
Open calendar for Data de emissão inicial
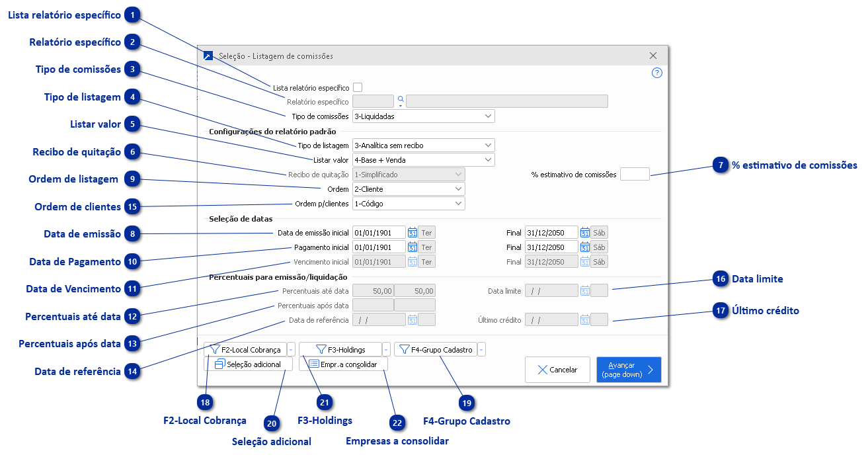pos(412,232)
